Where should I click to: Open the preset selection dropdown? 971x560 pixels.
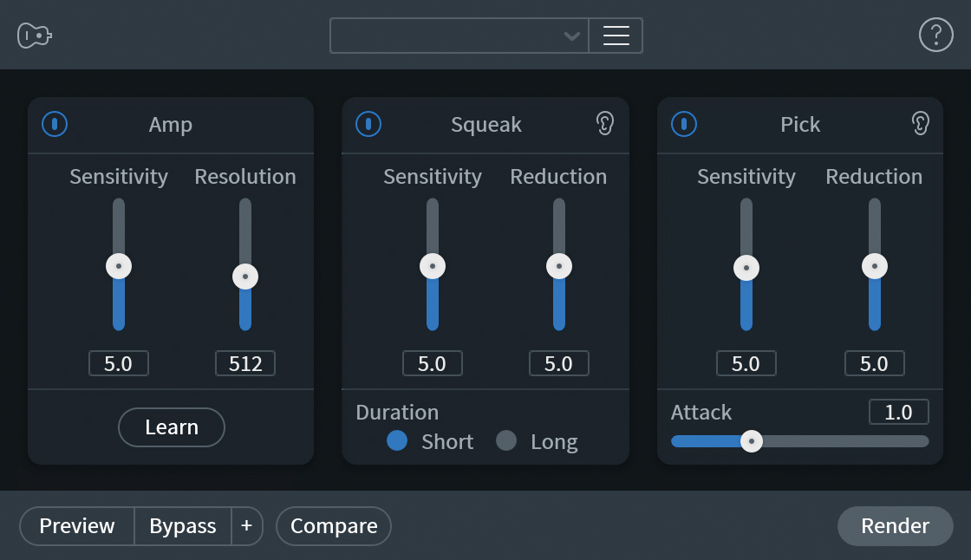tap(459, 36)
